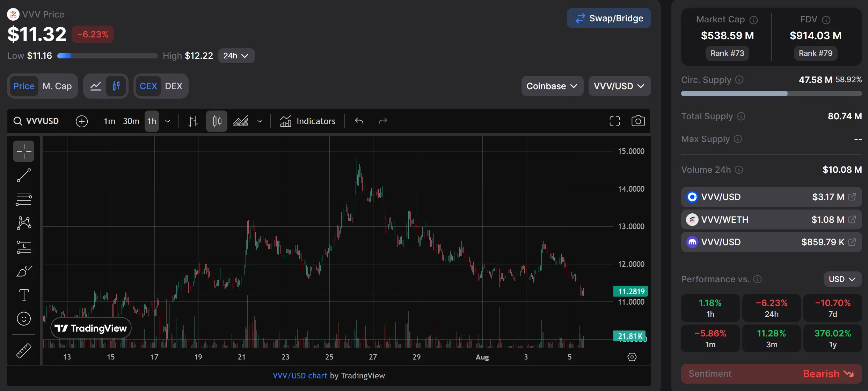Image resolution: width=868 pixels, height=391 pixels.
Task: Click the 11.28% 3m performance tile
Action: [x=771, y=338]
